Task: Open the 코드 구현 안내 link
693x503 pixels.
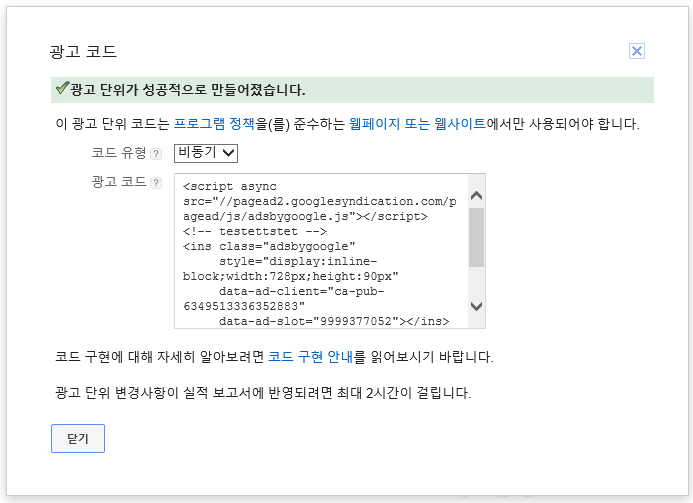Action: click(x=311, y=357)
